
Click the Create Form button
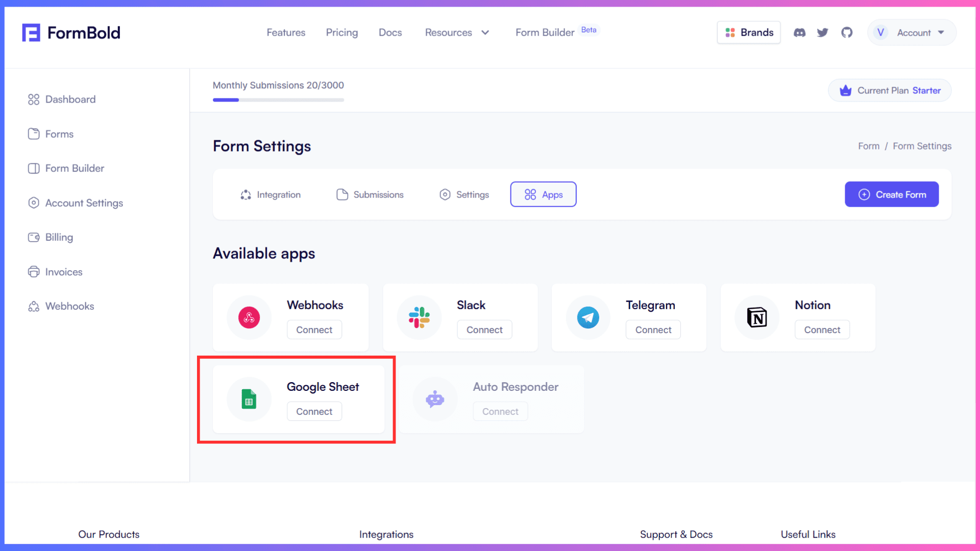(891, 194)
